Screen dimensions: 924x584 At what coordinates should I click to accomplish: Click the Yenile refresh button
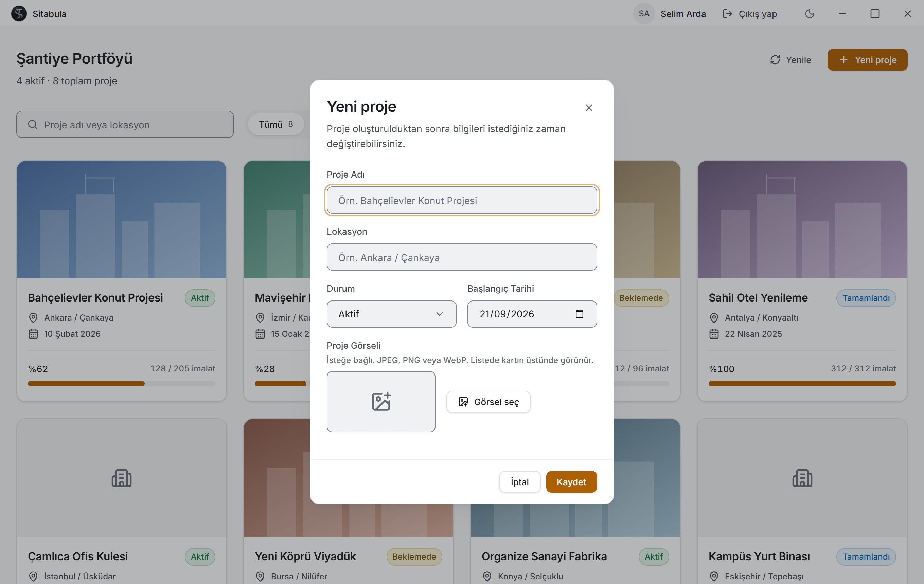click(x=790, y=60)
